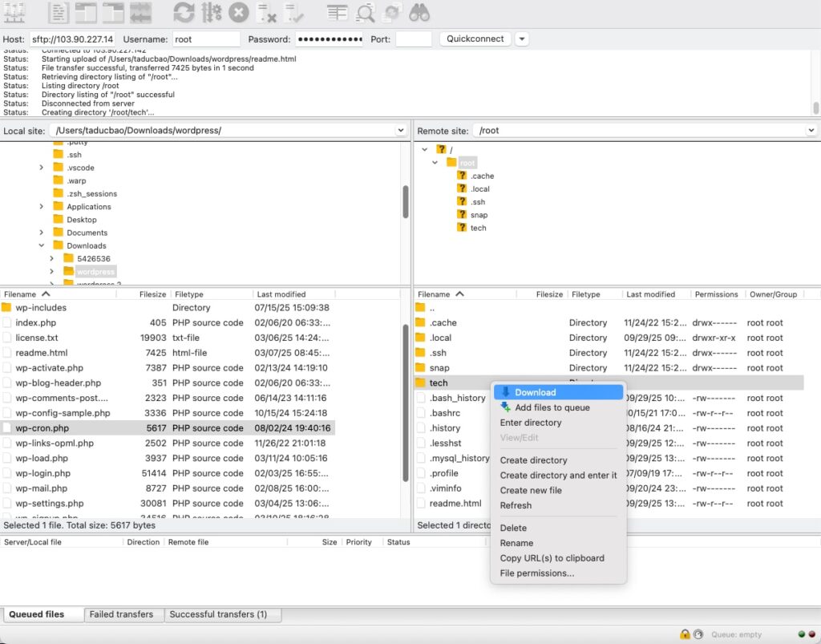The height and width of the screenshot is (644, 821).
Task: Click into the Port input field
Action: pos(413,39)
